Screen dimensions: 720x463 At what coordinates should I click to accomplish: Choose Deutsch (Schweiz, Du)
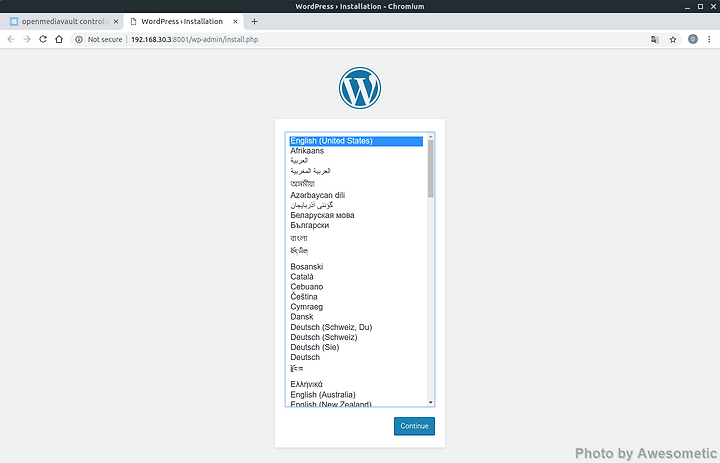click(x=356, y=327)
